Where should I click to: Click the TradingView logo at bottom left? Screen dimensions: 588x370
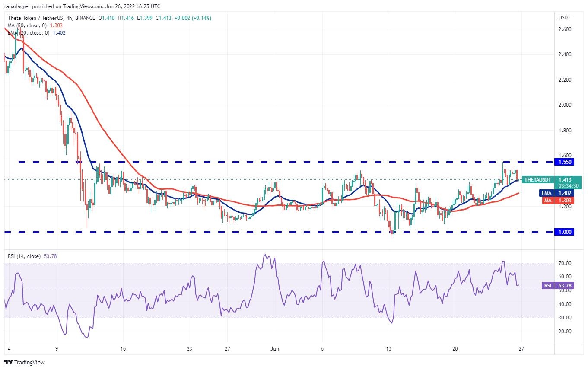point(24,362)
